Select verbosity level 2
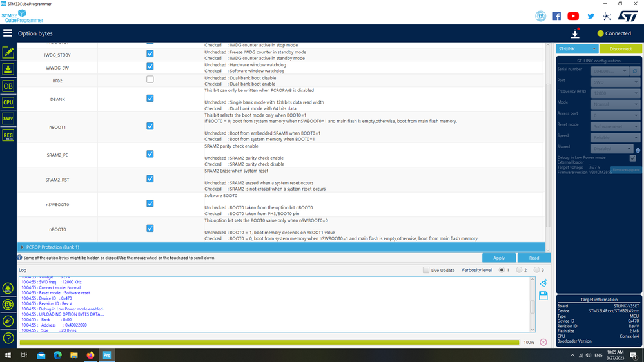This screenshot has width=644, height=362. [x=519, y=270]
